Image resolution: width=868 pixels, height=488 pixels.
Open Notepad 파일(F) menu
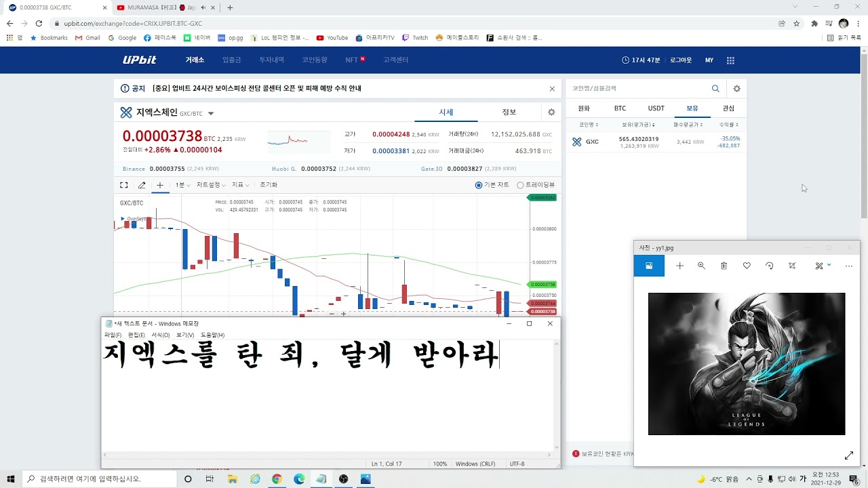coord(113,335)
